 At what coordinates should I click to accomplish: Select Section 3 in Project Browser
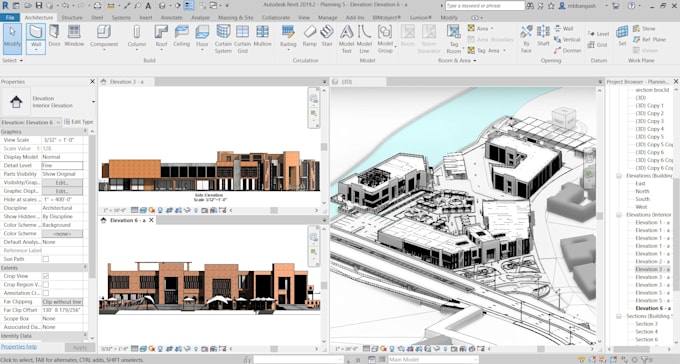pyautogui.click(x=646, y=324)
